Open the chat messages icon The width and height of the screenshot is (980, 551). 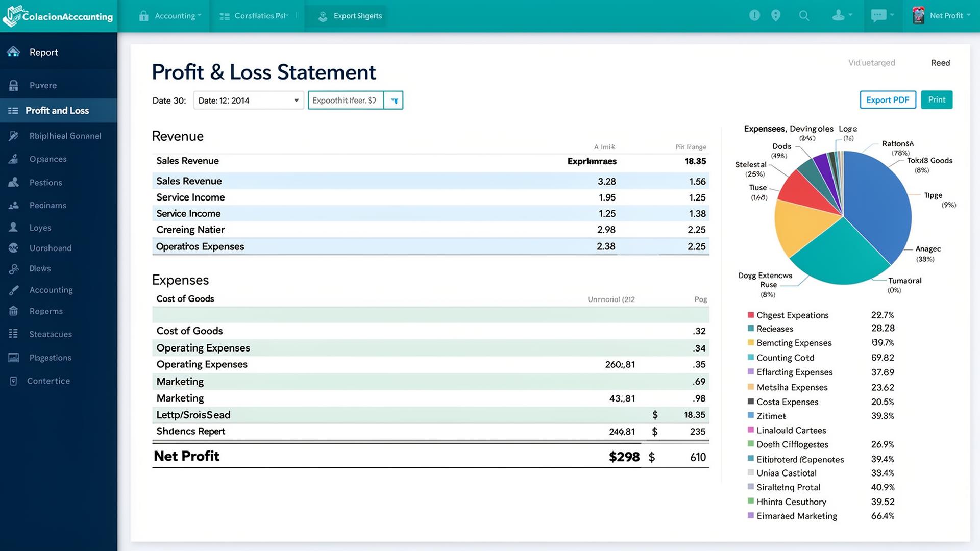point(878,15)
